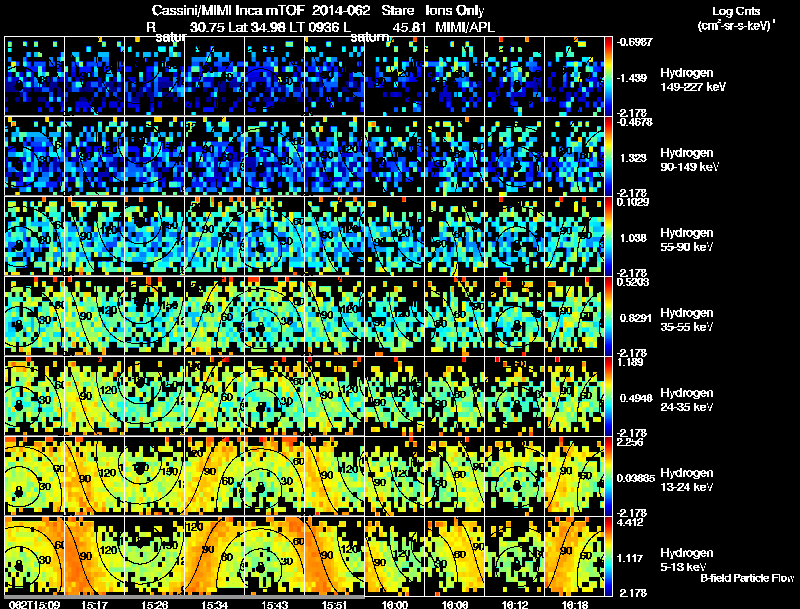Click the -0.6987 colorbar maximum value
800x609 pixels.
(x=634, y=42)
